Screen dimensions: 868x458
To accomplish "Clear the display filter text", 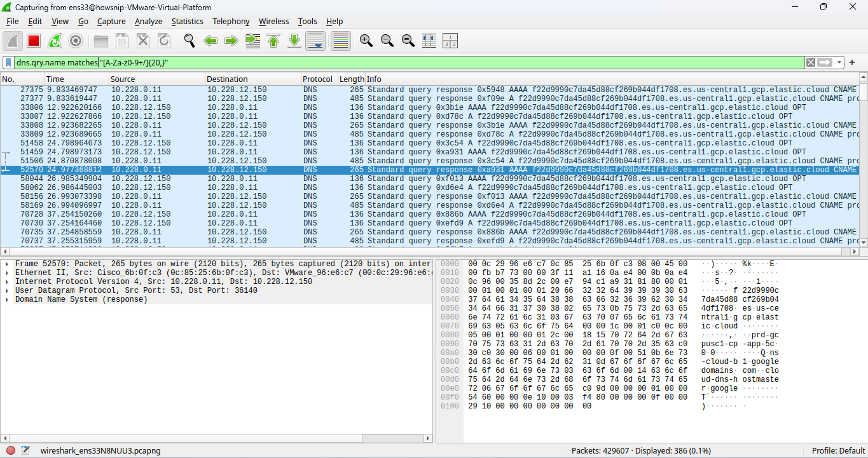I will coord(811,62).
